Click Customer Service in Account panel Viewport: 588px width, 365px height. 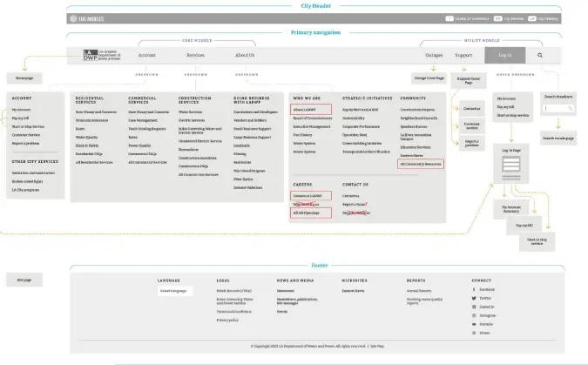click(x=26, y=135)
